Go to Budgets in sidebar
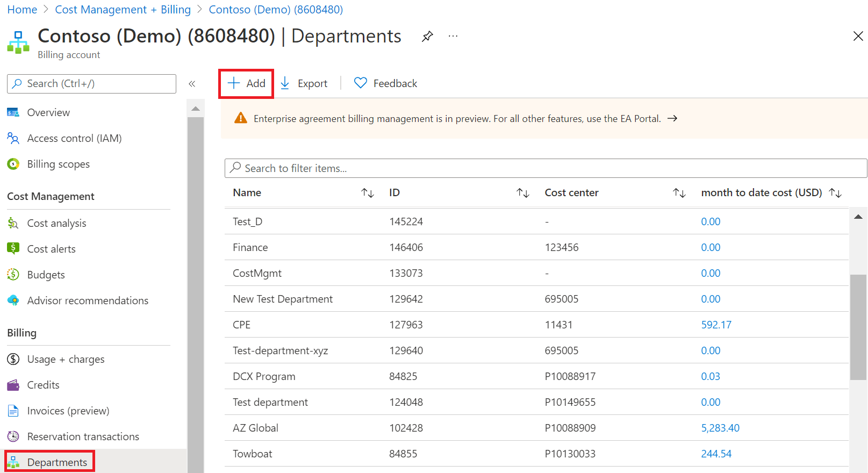868x473 pixels. [x=46, y=275]
